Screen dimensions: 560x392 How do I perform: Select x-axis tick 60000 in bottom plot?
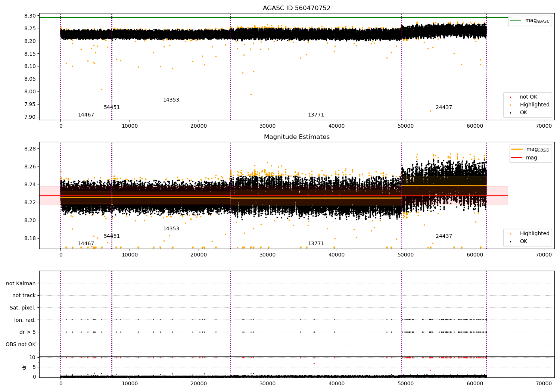[475, 383]
